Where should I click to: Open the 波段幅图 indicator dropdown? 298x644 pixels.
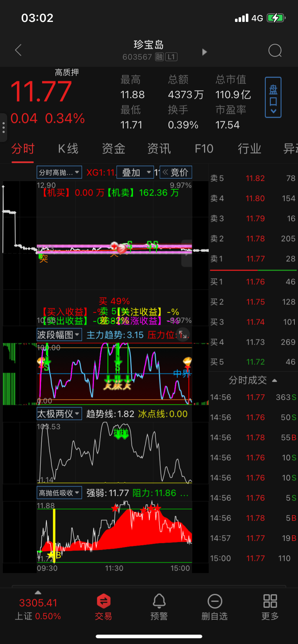pos(59,335)
